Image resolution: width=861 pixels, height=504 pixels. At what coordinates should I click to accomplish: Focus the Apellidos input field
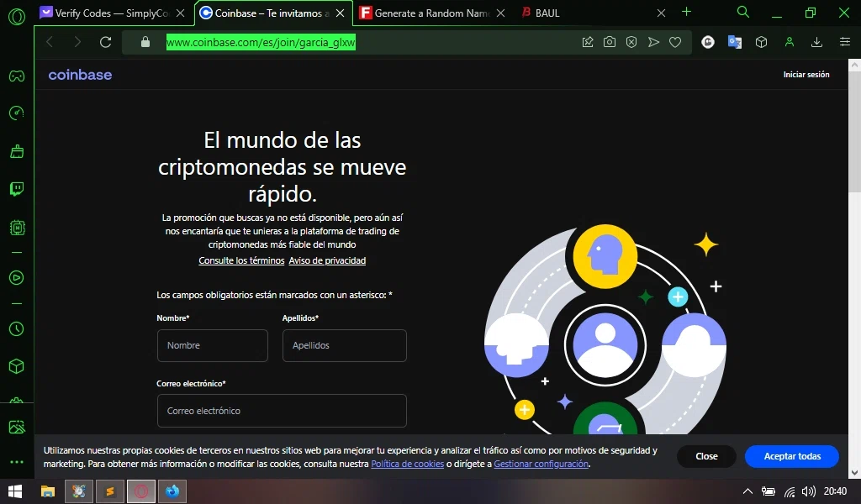[344, 345]
